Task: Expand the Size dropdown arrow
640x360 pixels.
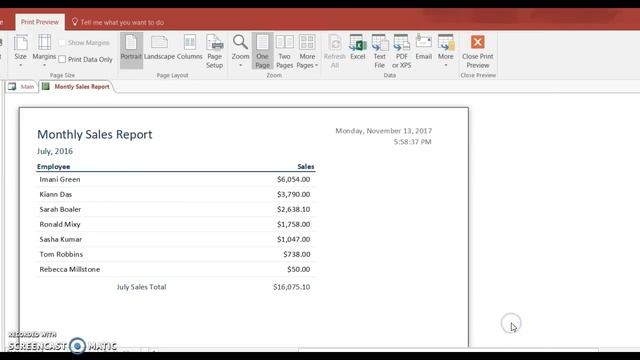Action: pyautogui.click(x=20, y=65)
